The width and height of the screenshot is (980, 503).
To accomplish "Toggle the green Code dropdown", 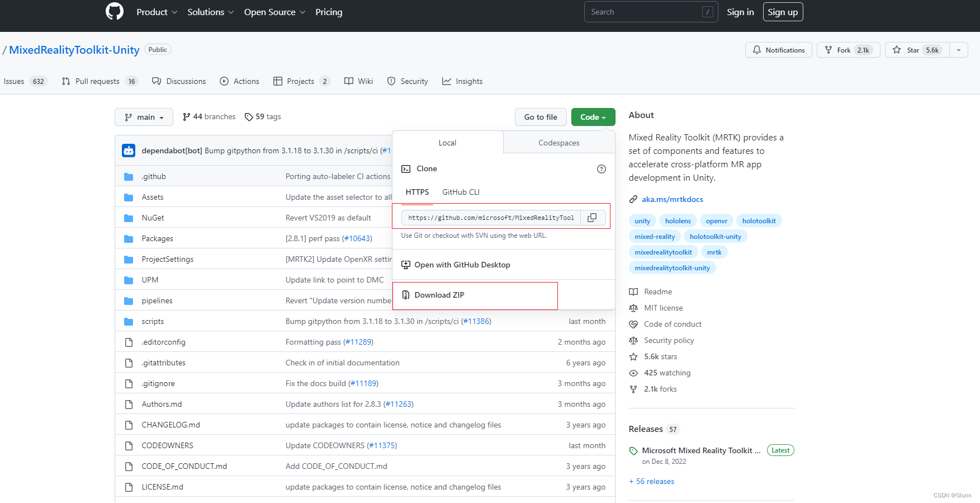I will 593,117.
